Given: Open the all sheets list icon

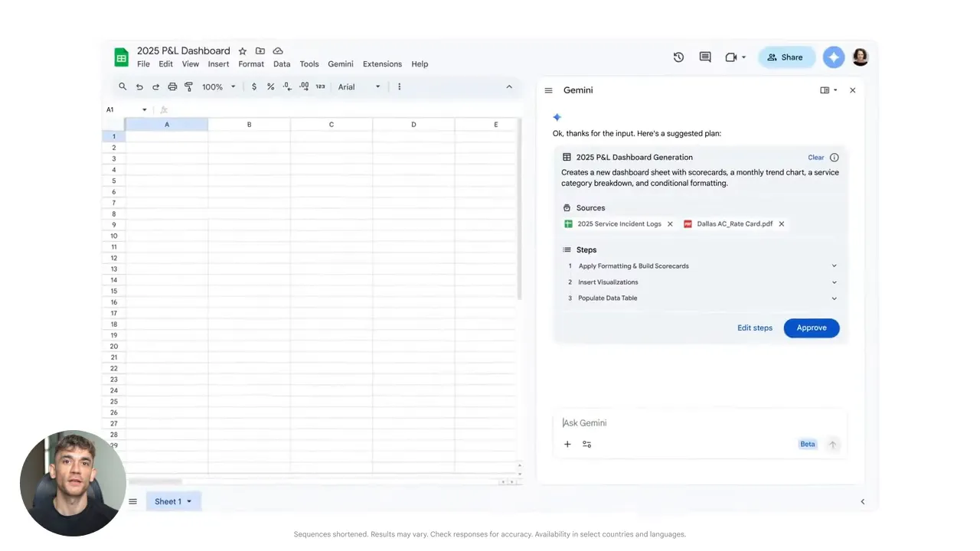Looking at the screenshot, I should pyautogui.click(x=132, y=501).
